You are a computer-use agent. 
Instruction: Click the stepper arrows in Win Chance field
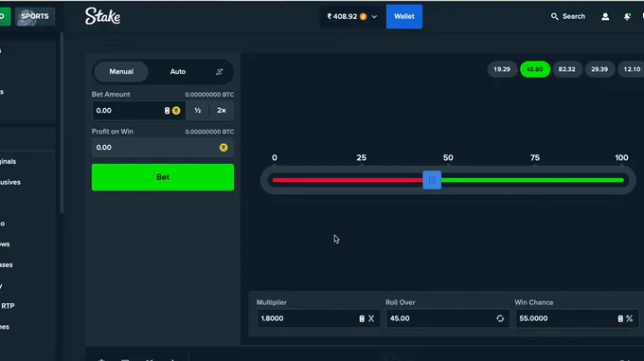[x=620, y=318]
